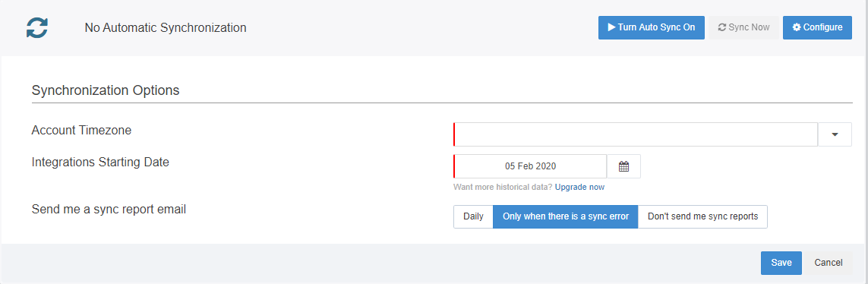Screen dimensions: 868x284
Task: Click the circular sync arrows icon
Action: (x=37, y=27)
